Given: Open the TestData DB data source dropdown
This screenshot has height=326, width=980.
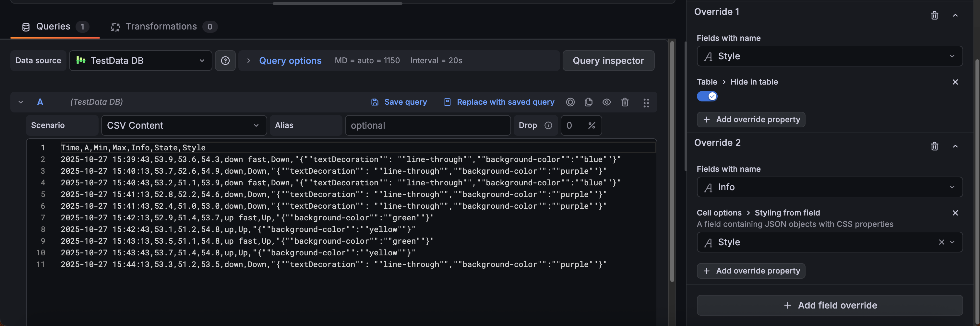Looking at the screenshot, I should click(140, 61).
